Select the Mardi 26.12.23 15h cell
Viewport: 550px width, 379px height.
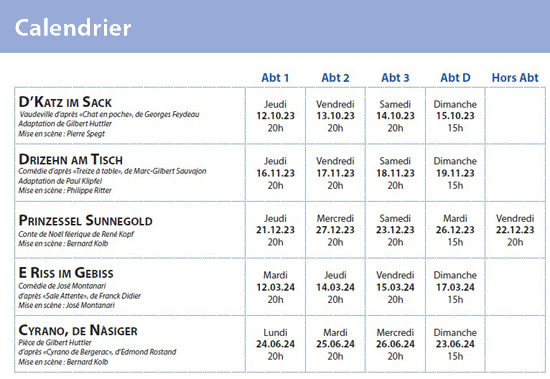pos(455,230)
